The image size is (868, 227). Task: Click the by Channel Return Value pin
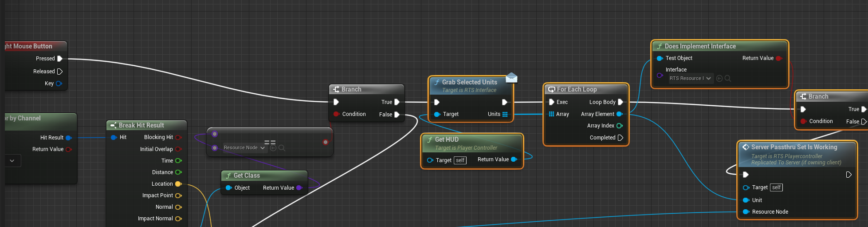[69, 149]
